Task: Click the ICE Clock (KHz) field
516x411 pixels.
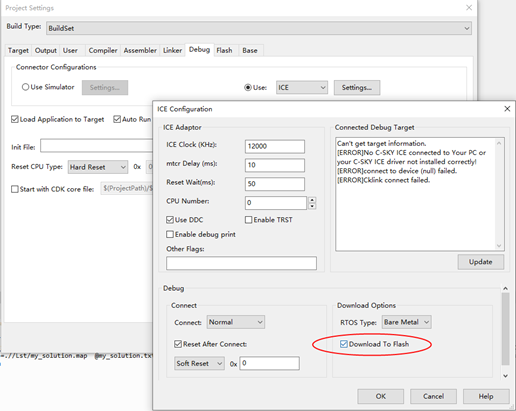Action: (x=275, y=146)
